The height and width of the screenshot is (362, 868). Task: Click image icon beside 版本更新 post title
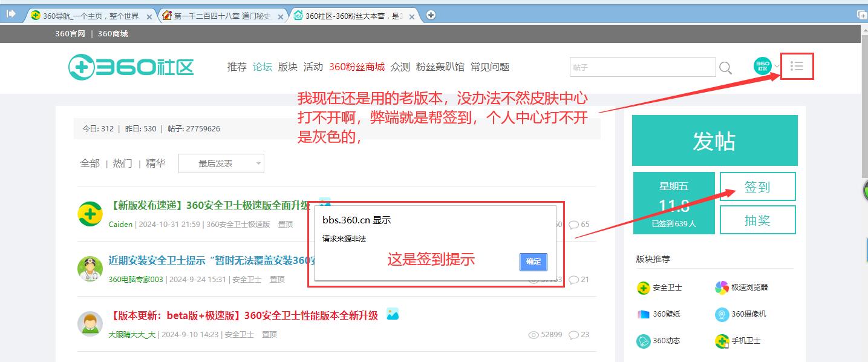tap(393, 314)
